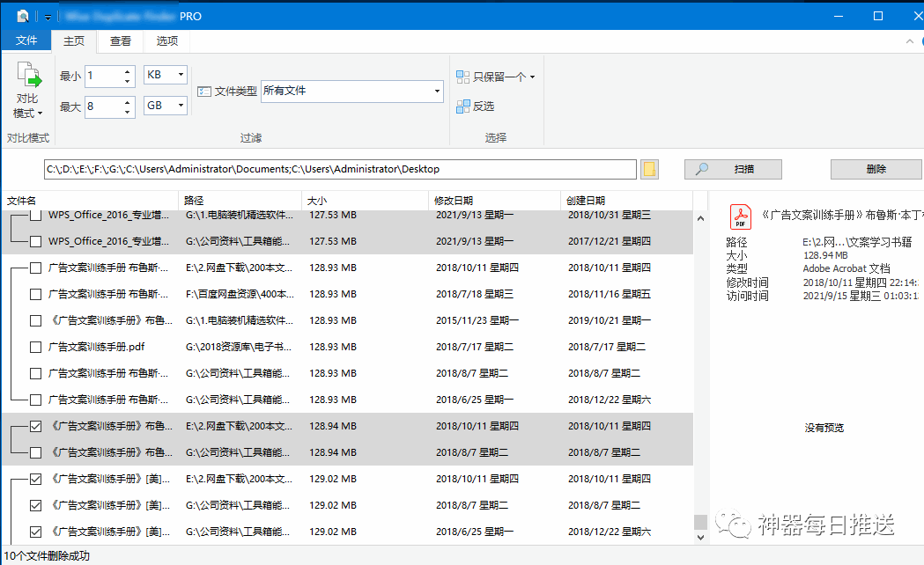Viewport: 924px width, 565px height.
Task: Click the file list scroll down arrow
Action: 700,537
